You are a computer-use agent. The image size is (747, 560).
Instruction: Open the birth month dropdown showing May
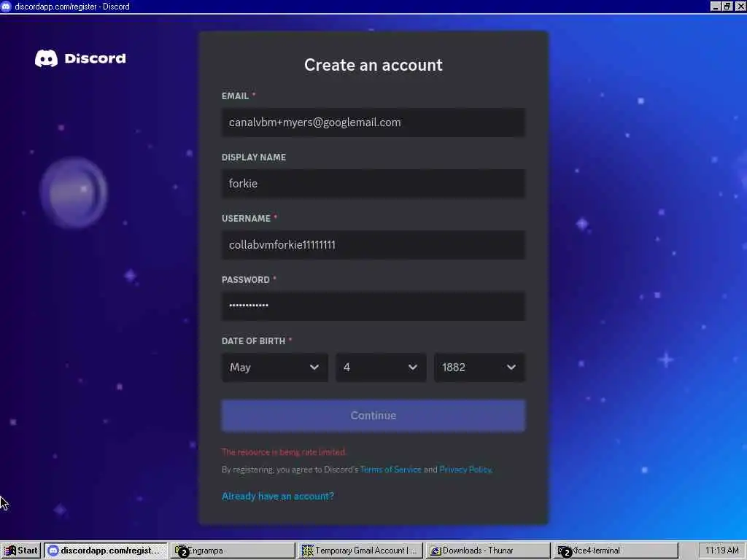click(275, 367)
